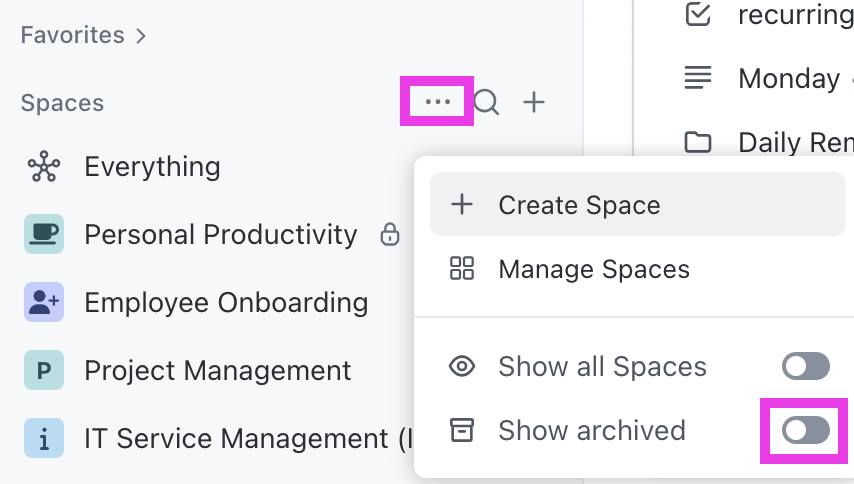This screenshot has height=484, width=854.
Task: Choose Manage Spaces menu entry
Action: pyautogui.click(x=593, y=269)
